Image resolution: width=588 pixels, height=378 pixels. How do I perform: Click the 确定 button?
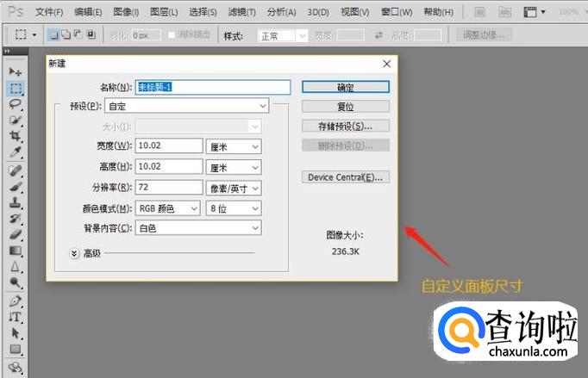pyautogui.click(x=345, y=88)
